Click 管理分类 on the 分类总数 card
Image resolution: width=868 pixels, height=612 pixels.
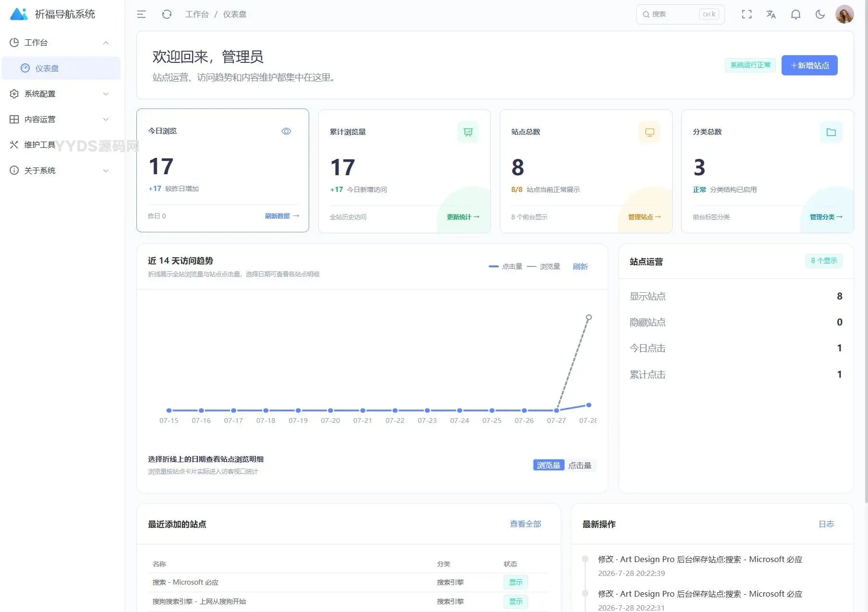826,217
